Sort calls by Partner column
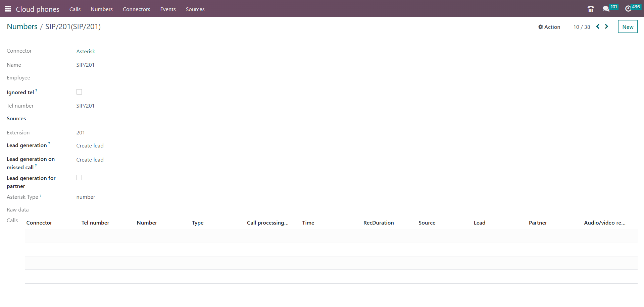Image resolution: width=644 pixels, height=307 pixels. pos(538,223)
